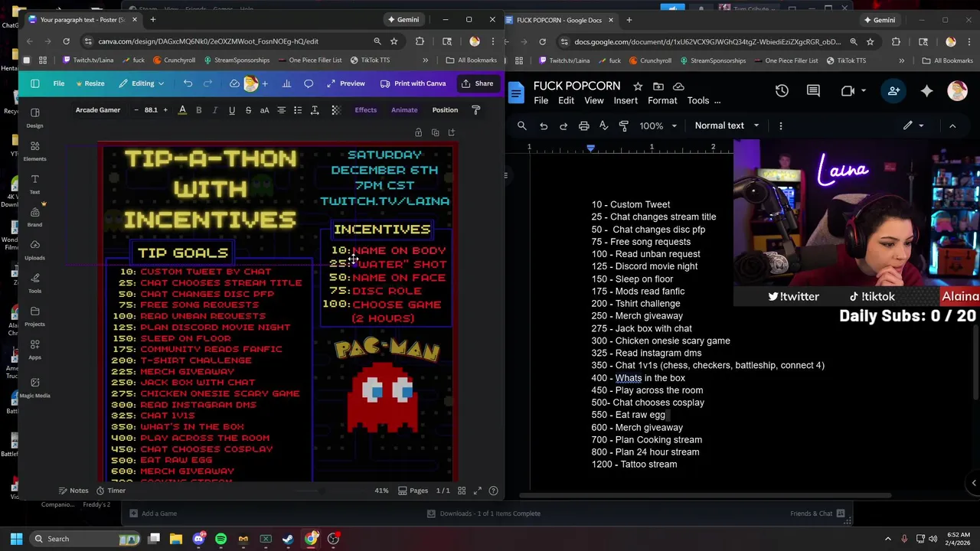Change text alignment in Canva toolbar
This screenshot has height=551, width=980.
coord(281,110)
